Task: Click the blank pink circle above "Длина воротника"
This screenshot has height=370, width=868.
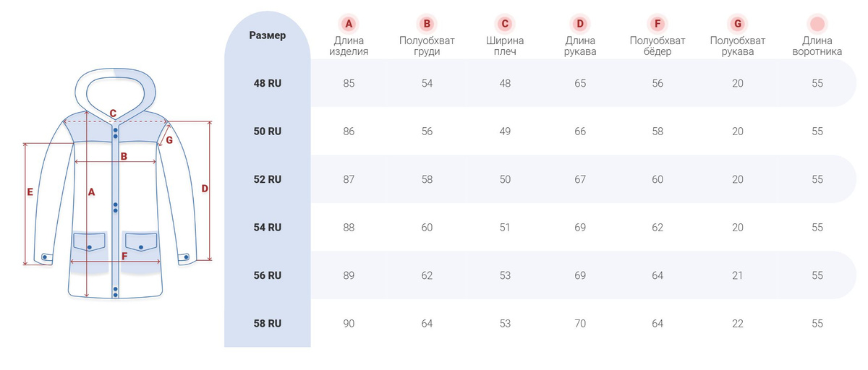Action: pyautogui.click(x=817, y=24)
